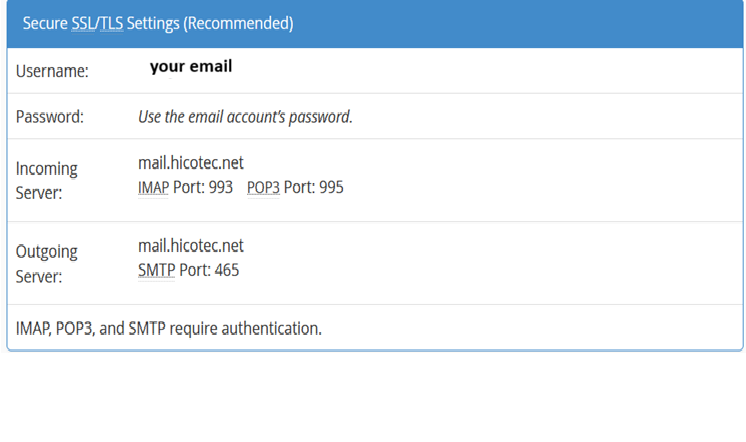Click the IMAP abbreviation under Incoming Server
Image resolution: width=746 pixels, height=442 pixels.
153,187
